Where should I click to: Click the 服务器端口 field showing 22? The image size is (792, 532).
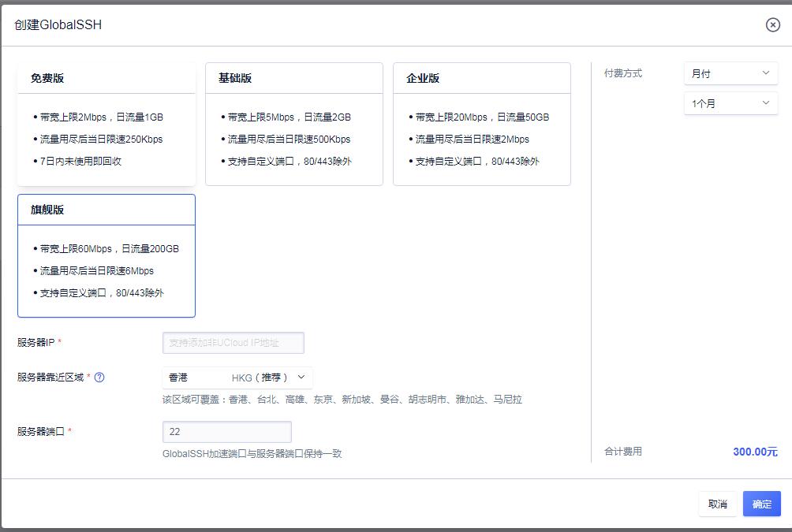226,432
